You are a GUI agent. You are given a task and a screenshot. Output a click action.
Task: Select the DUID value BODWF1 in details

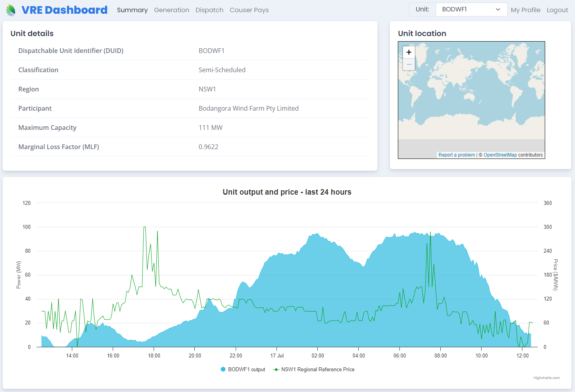[x=212, y=51]
